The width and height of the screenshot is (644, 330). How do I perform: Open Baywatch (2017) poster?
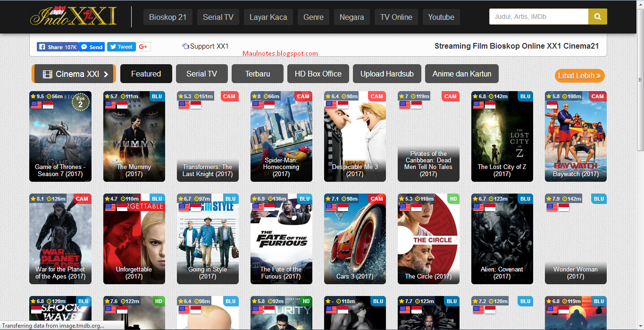pos(576,136)
